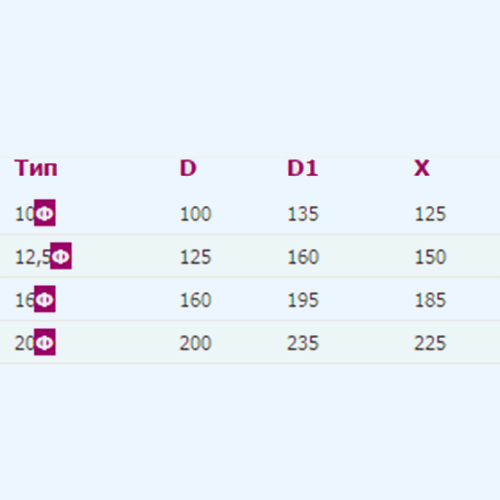Select the D1 value 135 cell
Image resolution: width=500 pixels, height=500 pixels.
pos(303,214)
